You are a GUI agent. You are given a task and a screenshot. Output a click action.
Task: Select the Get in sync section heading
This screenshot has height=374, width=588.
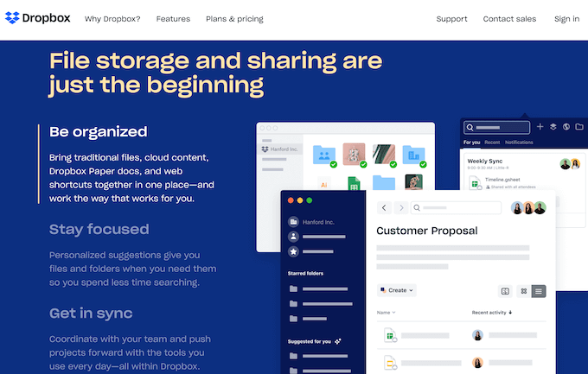tap(91, 313)
